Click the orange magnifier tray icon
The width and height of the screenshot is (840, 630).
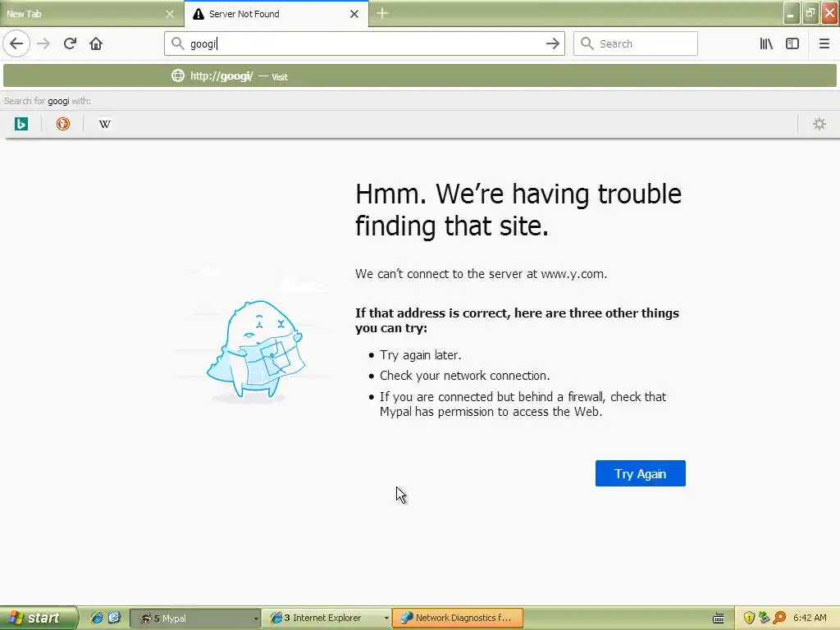[779, 619]
